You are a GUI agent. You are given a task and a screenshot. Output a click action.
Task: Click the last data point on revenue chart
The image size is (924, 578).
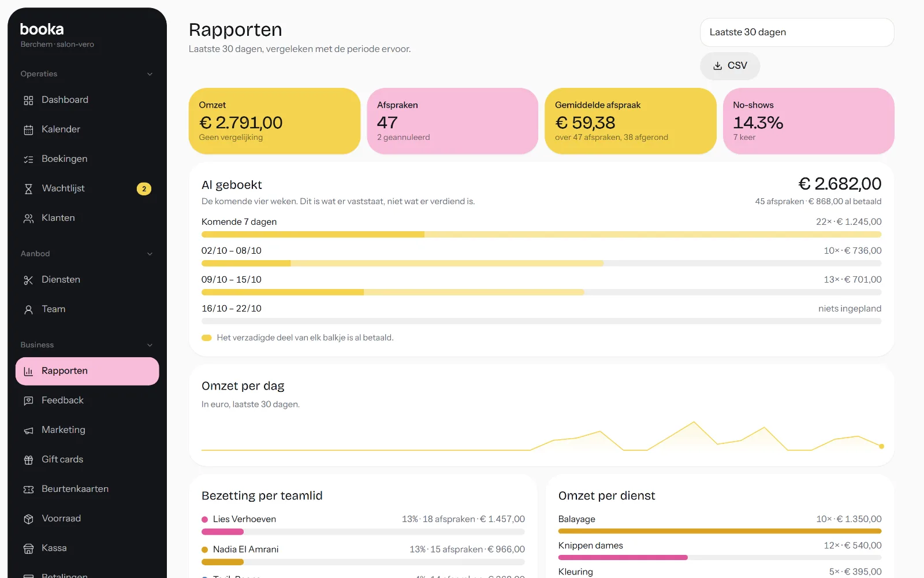tap(881, 446)
